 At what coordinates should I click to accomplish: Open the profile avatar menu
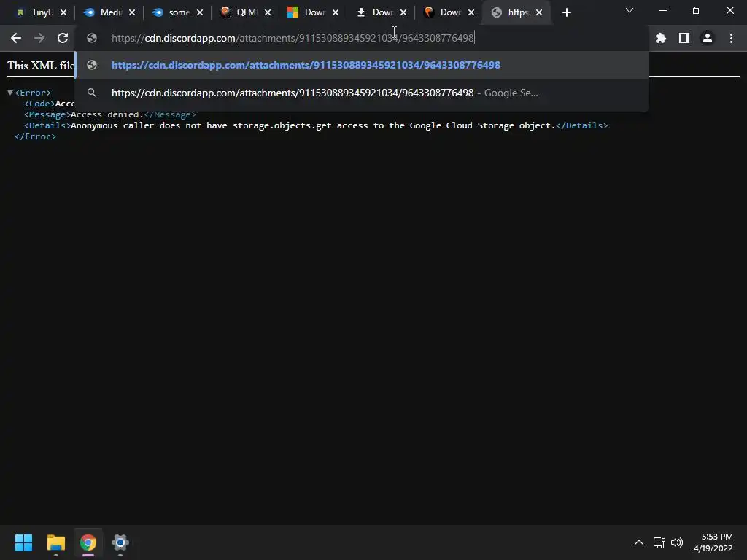pos(708,38)
